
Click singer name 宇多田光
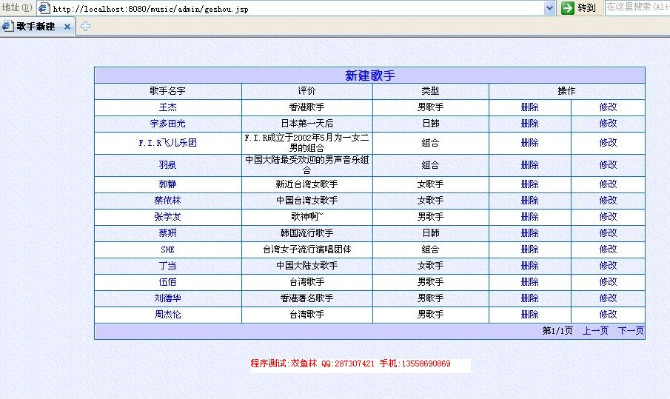point(168,123)
